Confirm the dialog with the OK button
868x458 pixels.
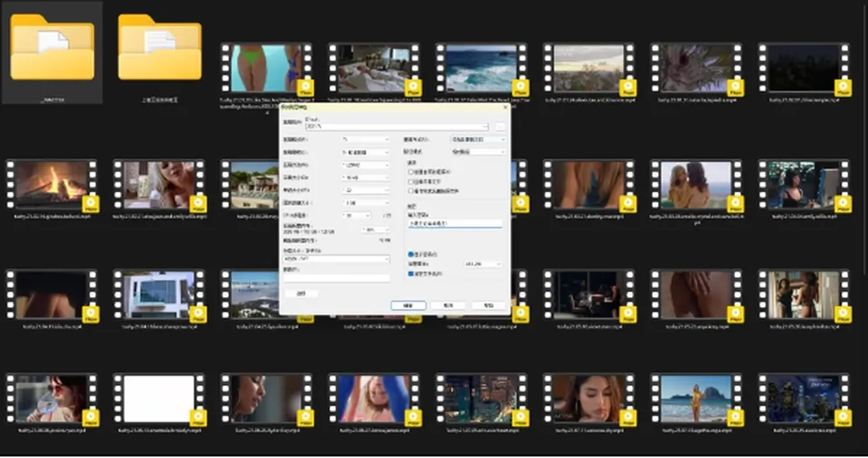click(408, 305)
